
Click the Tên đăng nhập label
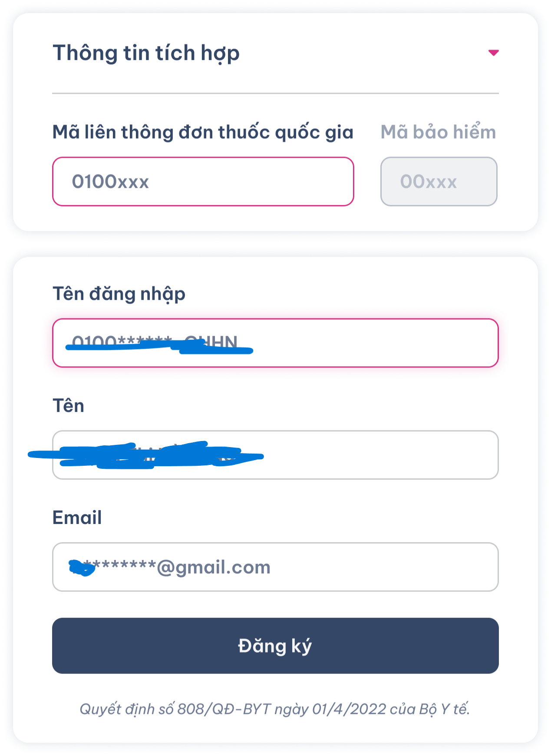click(119, 294)
